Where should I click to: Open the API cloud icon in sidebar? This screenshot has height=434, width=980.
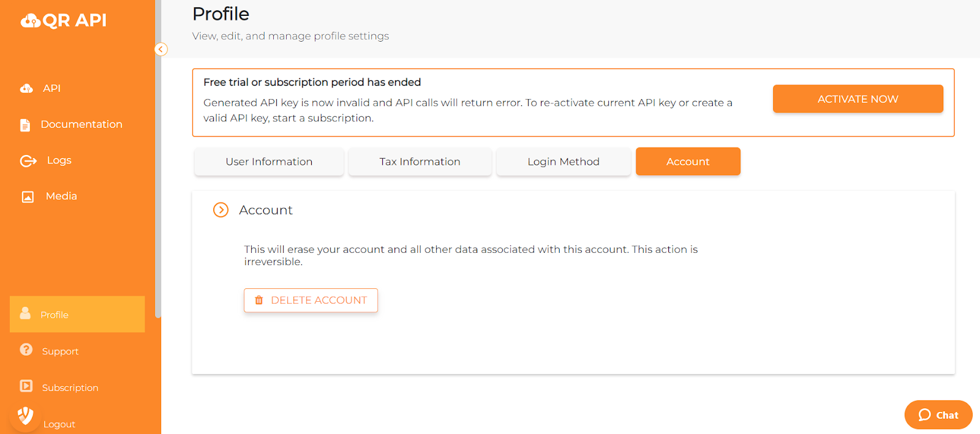[x=26, y=89]
